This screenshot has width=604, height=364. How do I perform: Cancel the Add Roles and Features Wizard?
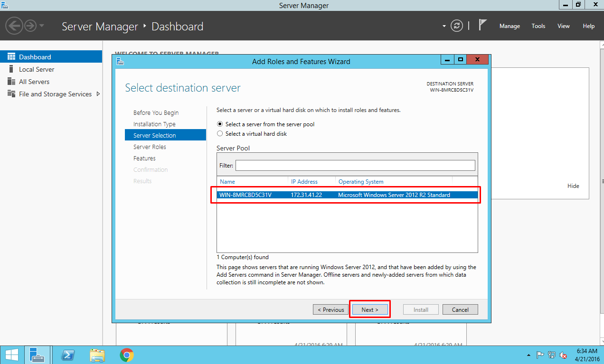(460, 309)
